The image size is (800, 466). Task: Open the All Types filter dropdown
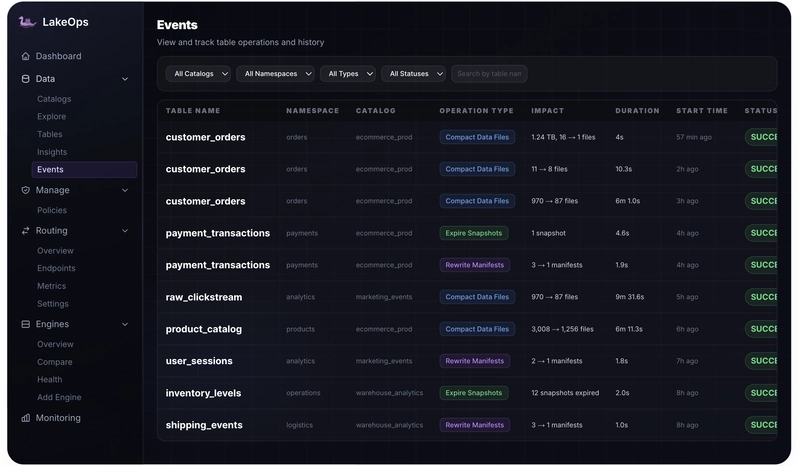tap(347, 74)
